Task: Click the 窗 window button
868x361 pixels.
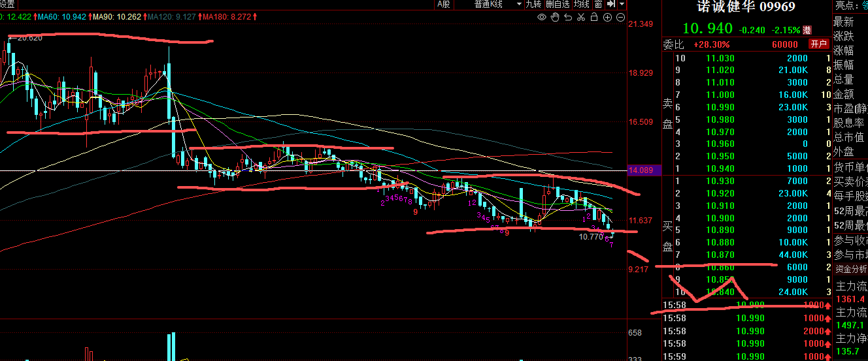Action: click(x=598, y=4)
